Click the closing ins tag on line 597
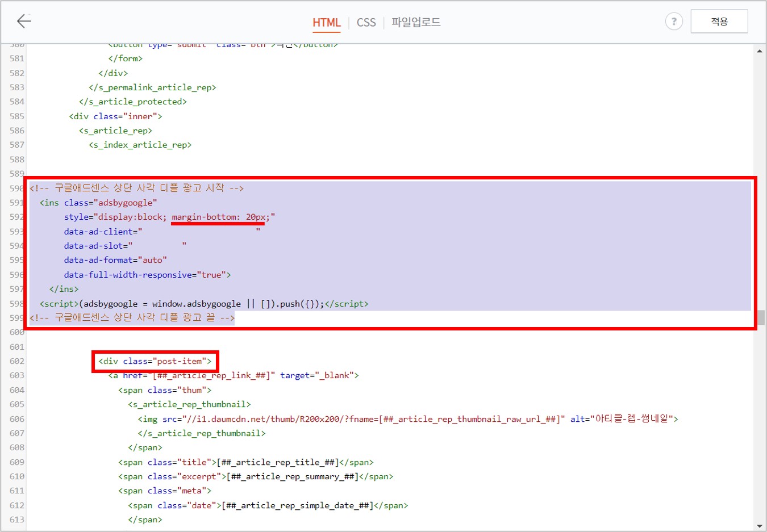767x532 pixels. [x=64, y=289]
